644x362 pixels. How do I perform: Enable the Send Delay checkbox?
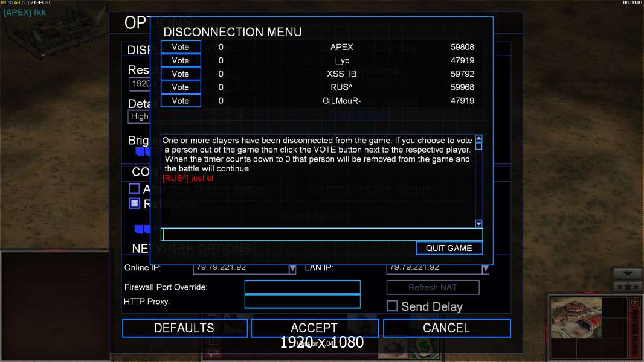coord(392,306)
